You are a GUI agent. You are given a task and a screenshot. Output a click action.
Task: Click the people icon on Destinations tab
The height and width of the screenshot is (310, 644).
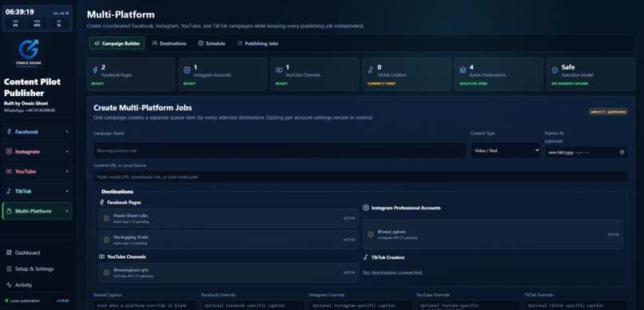click(x=154, y=43)
